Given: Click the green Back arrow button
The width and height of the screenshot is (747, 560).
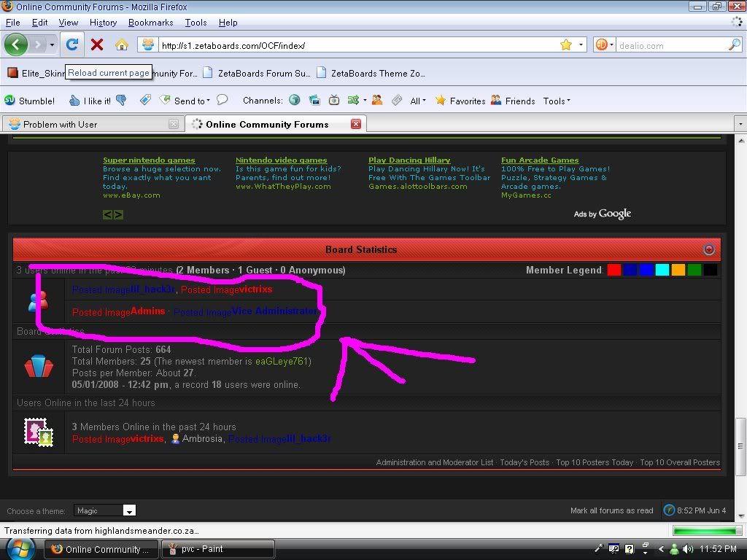Looking at the screenshot, I should click(16, 44).
